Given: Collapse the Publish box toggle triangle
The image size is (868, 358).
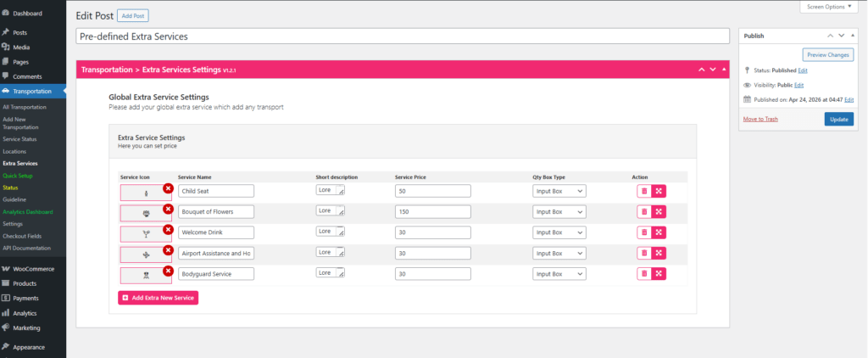Looking at the screenshot, I should [x=853, y=36].
